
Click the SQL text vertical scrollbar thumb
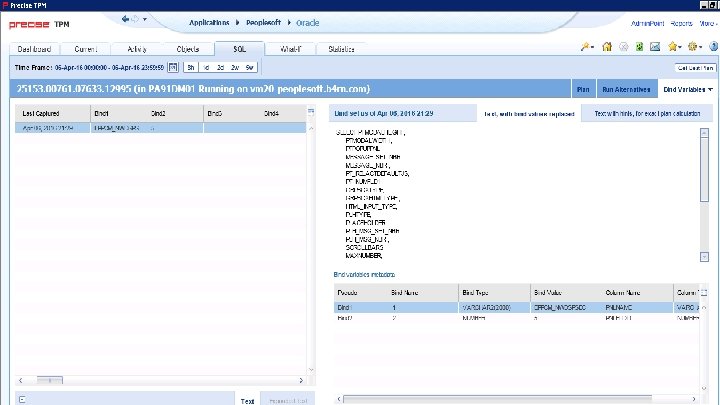[704, 169]
